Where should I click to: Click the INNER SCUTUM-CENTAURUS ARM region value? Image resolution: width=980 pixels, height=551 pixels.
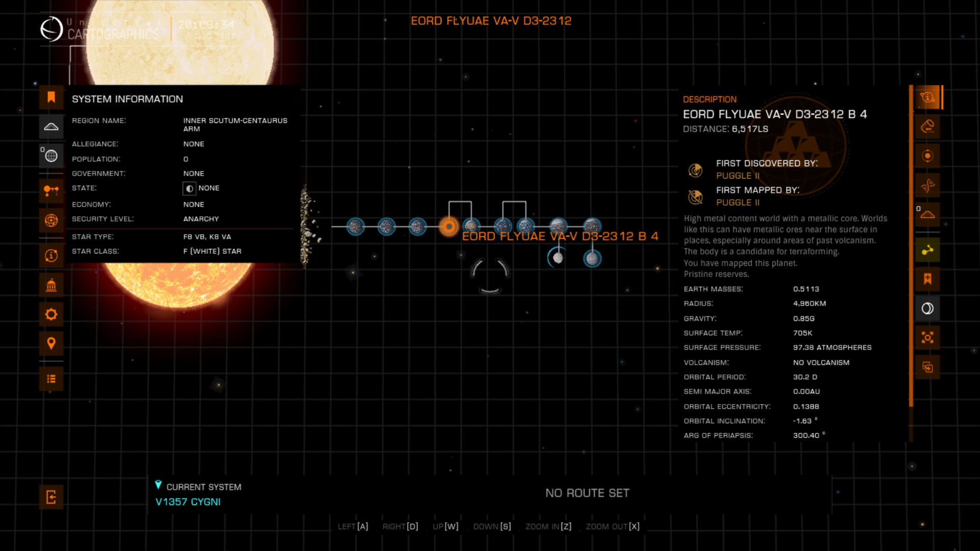235,124
